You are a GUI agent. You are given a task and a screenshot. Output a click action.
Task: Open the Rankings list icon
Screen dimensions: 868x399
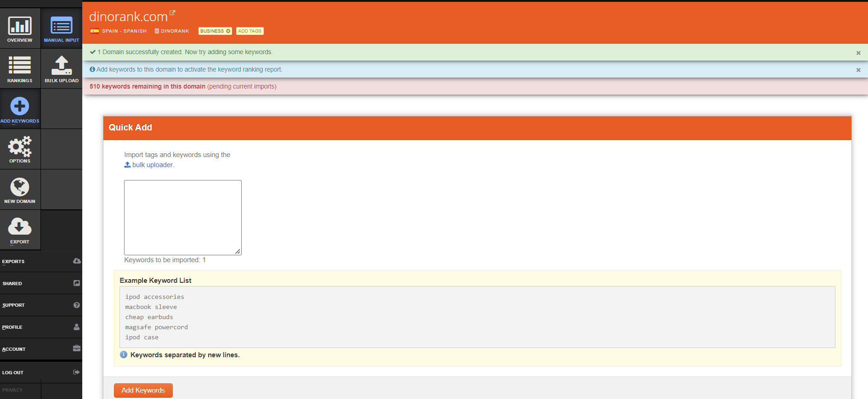coord(20,65)
